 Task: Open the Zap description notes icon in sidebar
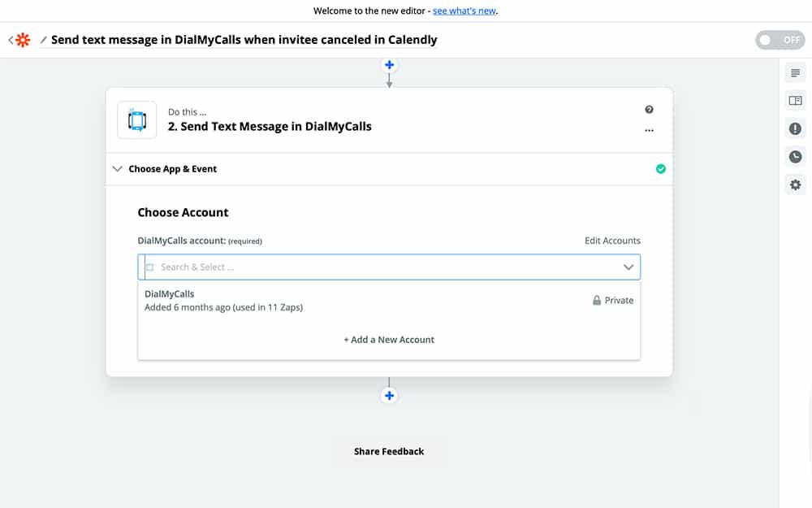[x=795, y=73]
